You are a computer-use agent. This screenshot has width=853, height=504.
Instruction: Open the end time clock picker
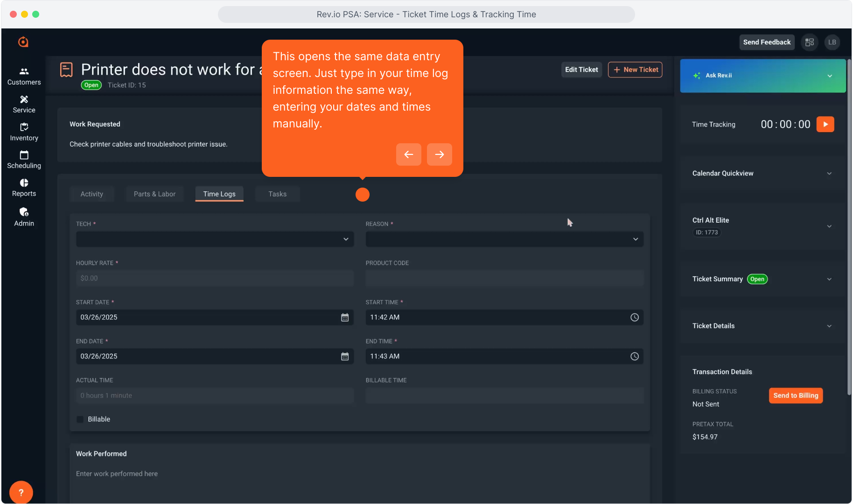[x=634, y=357]
